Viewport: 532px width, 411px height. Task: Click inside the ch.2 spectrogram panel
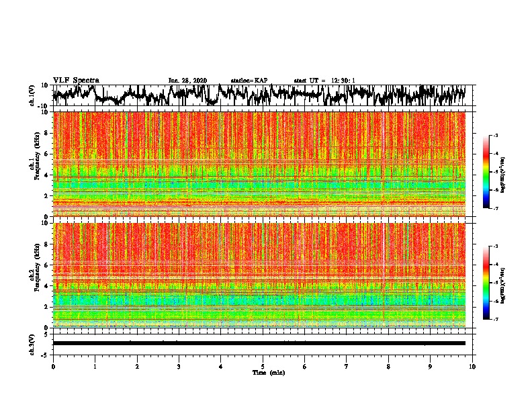[259, 275]
